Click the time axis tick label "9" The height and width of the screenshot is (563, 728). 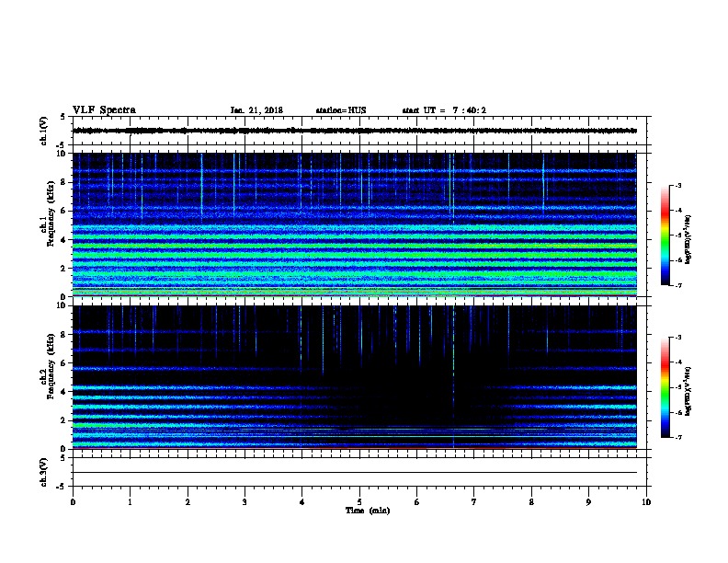point(588,501)
